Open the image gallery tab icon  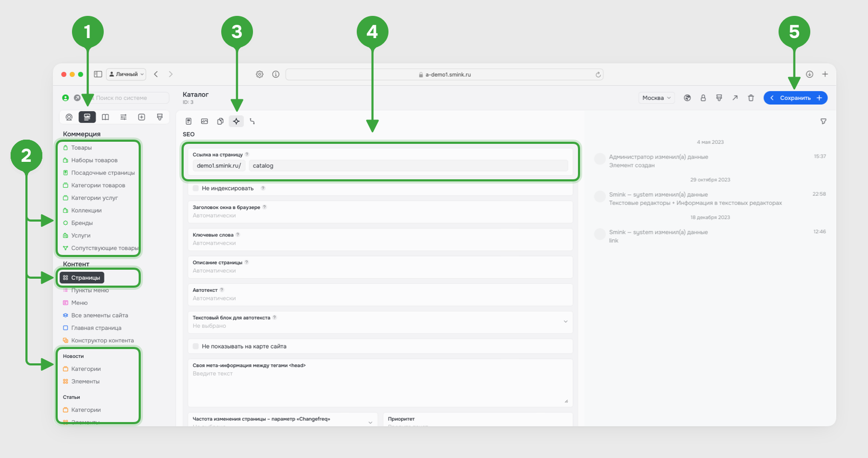pos(204,121)
